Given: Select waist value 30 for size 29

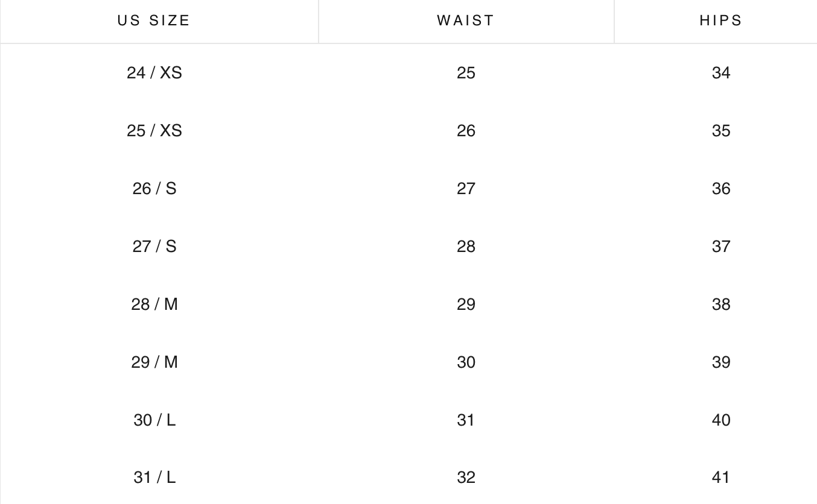Looking at the screenshot, I should pos(466,362).
